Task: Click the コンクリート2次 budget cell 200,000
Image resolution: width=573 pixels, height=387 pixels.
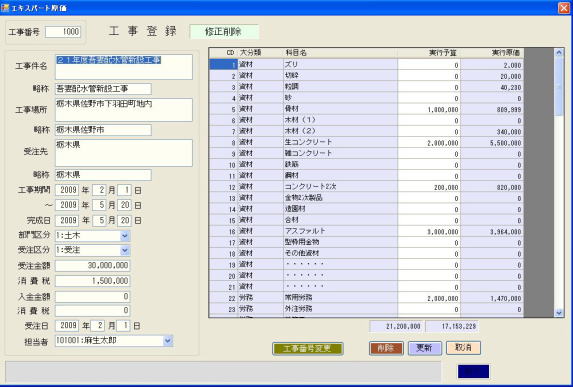Action: (x=429, y=187)
